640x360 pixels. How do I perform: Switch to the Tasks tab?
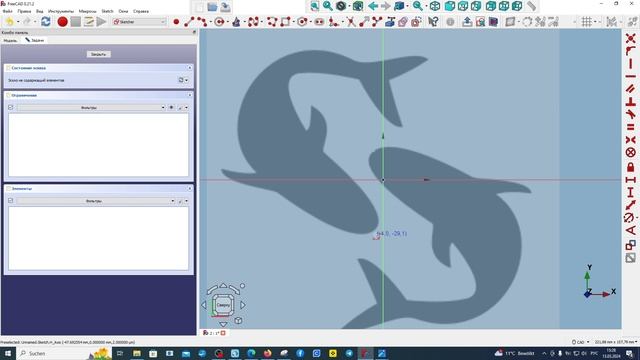(x=35, y=40)
